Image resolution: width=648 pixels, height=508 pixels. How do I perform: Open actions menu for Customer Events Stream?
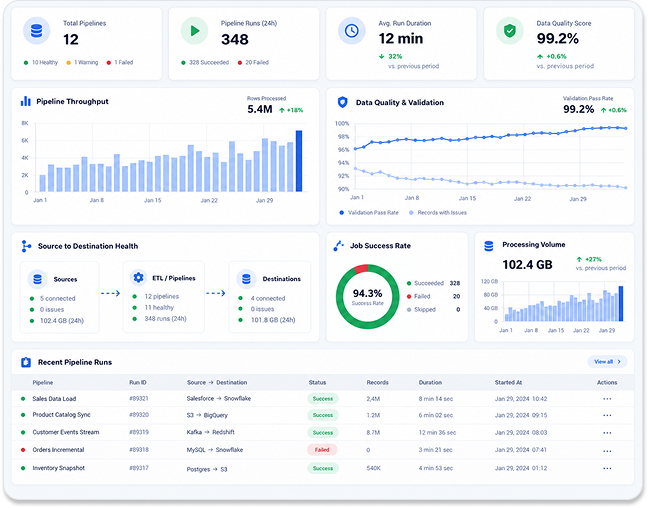coord(607,433)
